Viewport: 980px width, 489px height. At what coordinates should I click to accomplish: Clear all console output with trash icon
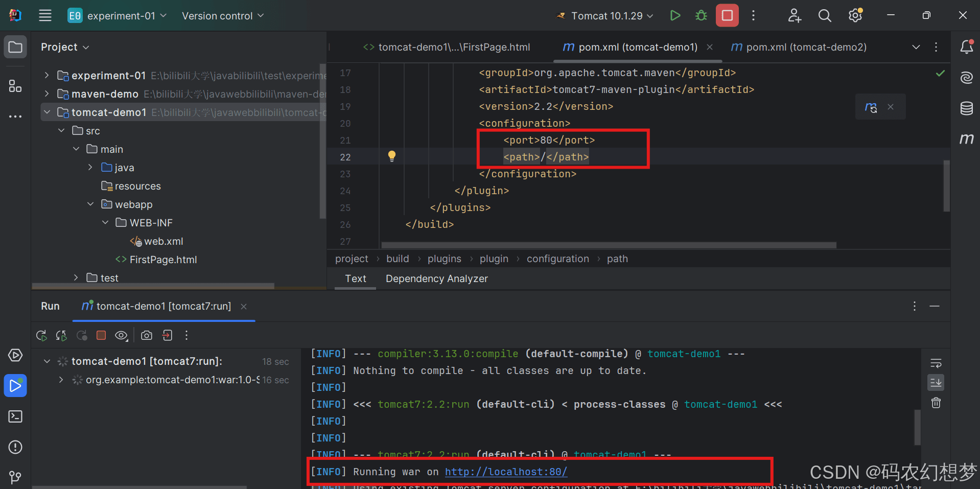click(x=936, y=403)
